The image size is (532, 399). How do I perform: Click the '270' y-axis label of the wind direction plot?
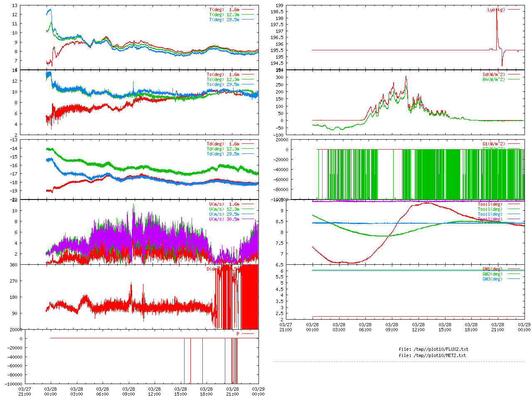tap(14, 281)
